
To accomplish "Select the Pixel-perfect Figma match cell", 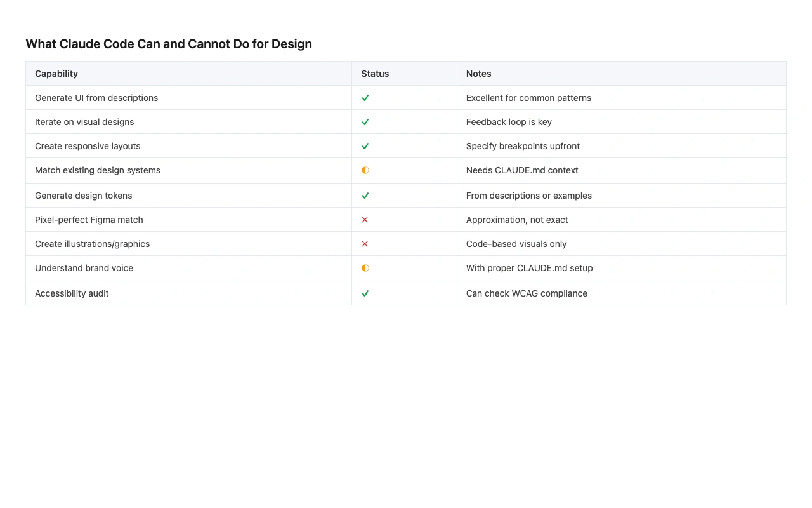I will [x=189, y=220].
